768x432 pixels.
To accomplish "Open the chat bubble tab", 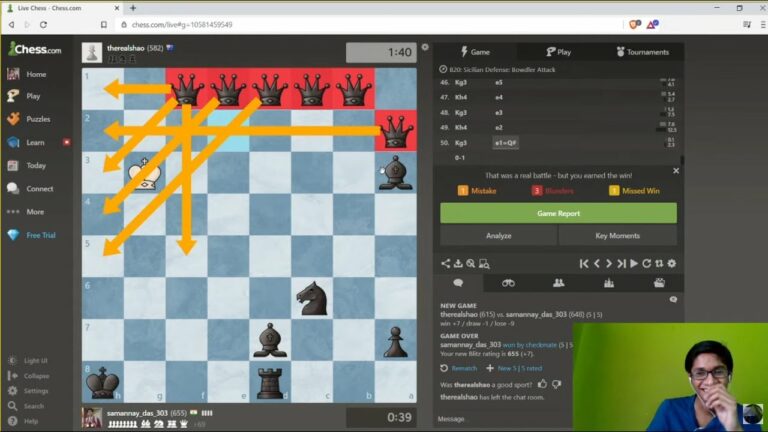I will tap(458, 283).
